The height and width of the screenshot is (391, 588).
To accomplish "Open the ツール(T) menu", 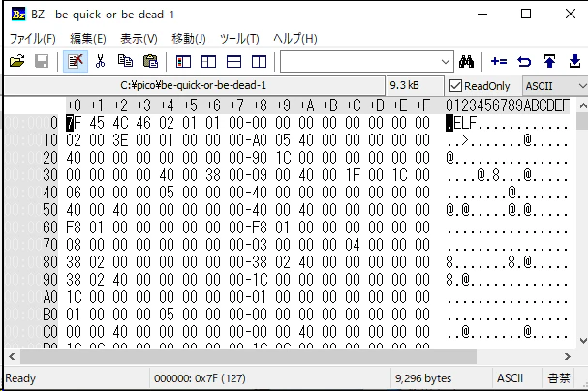I will [x=239, y=38].
